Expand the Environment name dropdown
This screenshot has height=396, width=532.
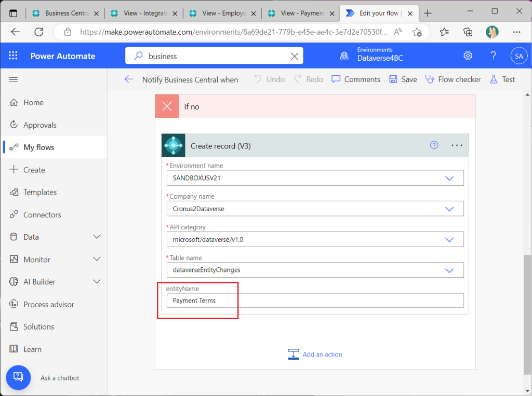[x=449, y=179]
